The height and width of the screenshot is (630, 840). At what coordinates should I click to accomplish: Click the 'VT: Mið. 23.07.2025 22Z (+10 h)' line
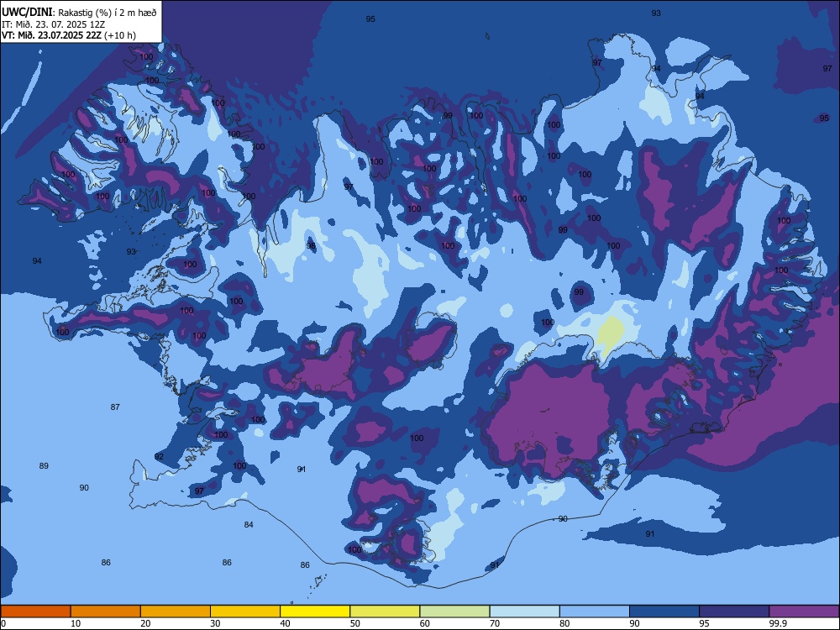point(69,35)
